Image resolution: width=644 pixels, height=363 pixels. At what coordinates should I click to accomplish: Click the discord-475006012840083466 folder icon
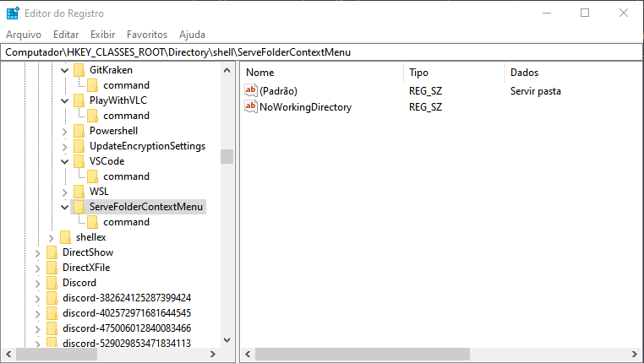pyautogui.click(x=52, y=328)
